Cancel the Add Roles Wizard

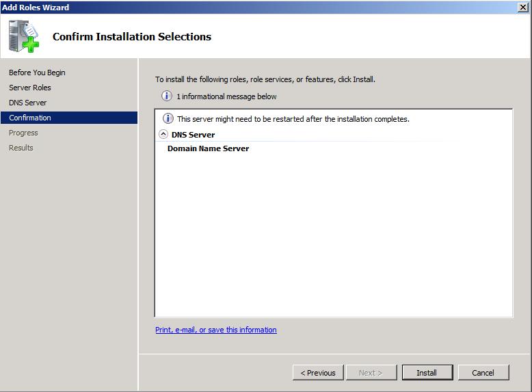pyautogui.click(x=483, y=373)
